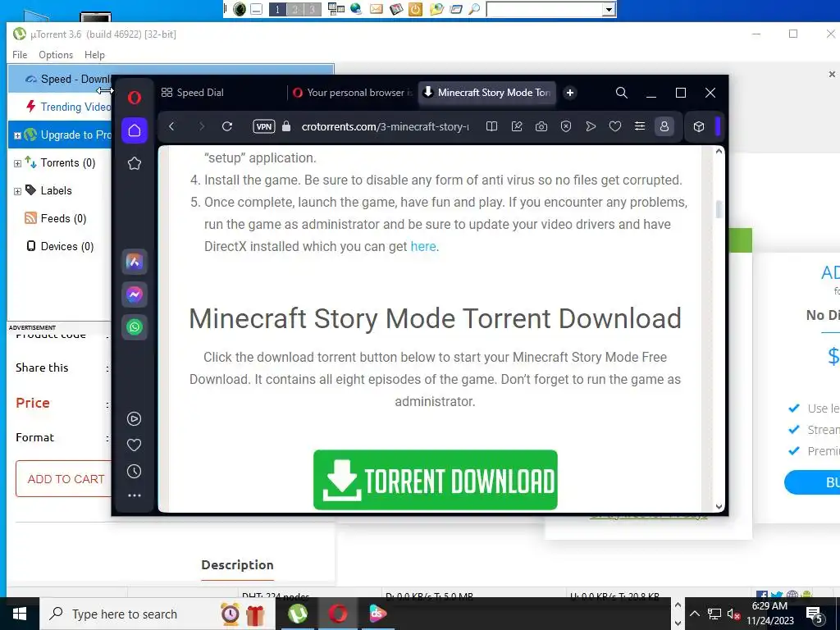Open bookmarks star in Opera sidebar

point(135,163)
